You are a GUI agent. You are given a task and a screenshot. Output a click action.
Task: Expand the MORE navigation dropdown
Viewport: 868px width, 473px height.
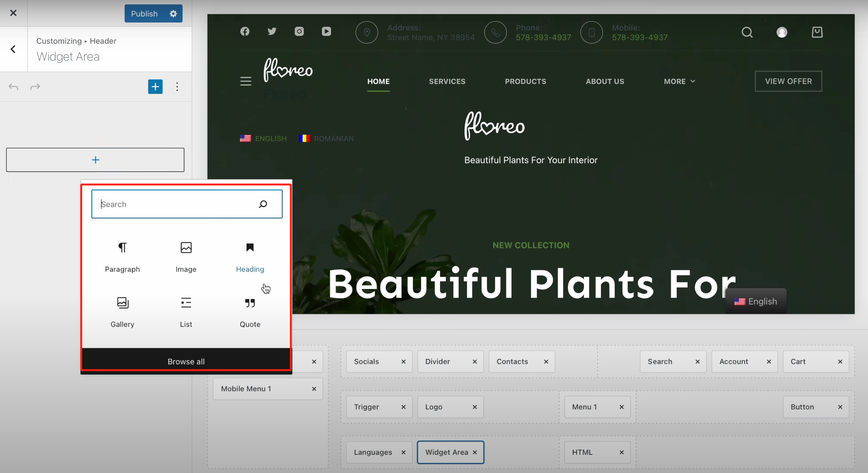pos(678,81)
